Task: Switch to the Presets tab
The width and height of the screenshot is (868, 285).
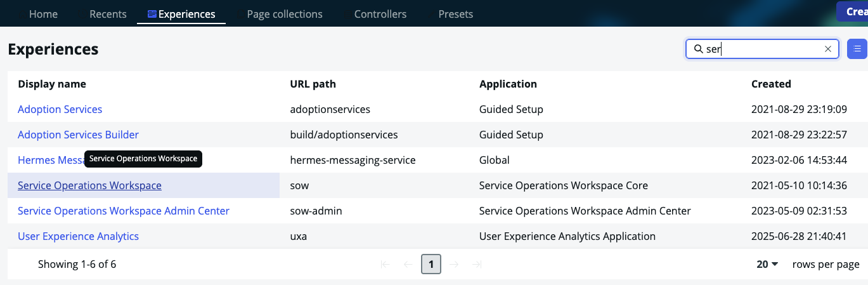Action: pos(455,14)
